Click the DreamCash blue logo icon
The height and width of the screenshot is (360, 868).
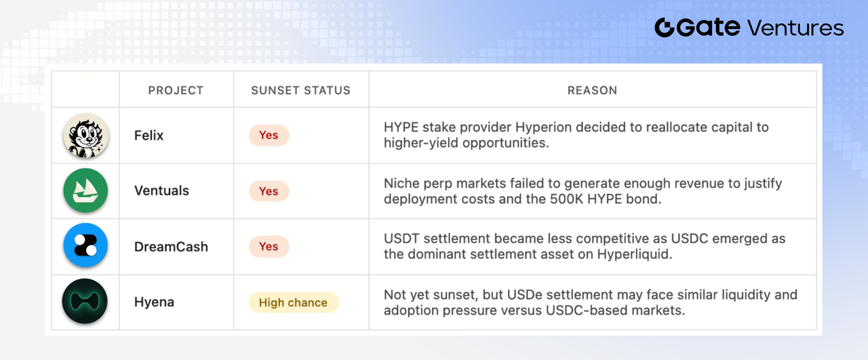click(85, 246)
